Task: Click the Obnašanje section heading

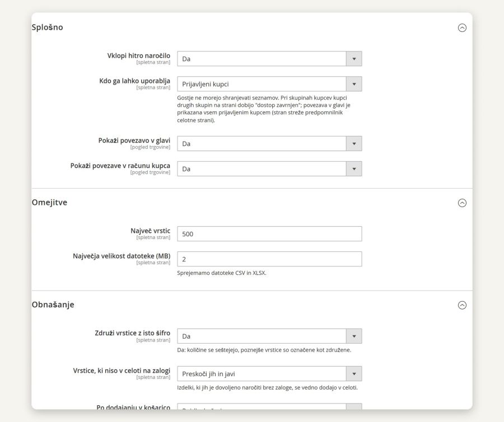Action: (53, 304)
